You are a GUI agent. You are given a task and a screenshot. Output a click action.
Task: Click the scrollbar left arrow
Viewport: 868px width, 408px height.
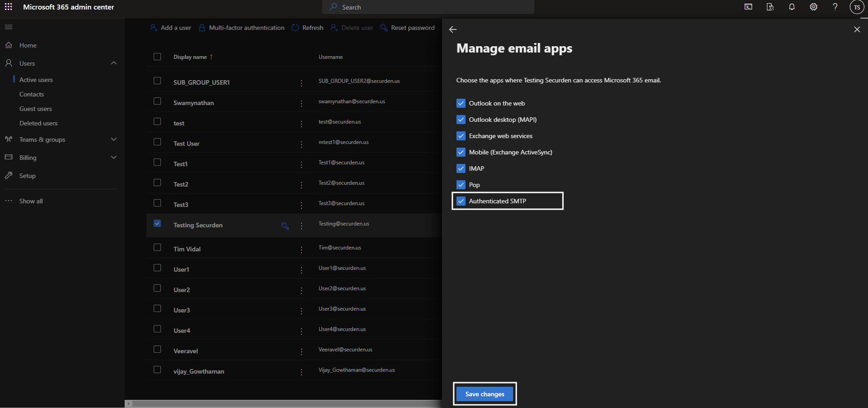129,403
